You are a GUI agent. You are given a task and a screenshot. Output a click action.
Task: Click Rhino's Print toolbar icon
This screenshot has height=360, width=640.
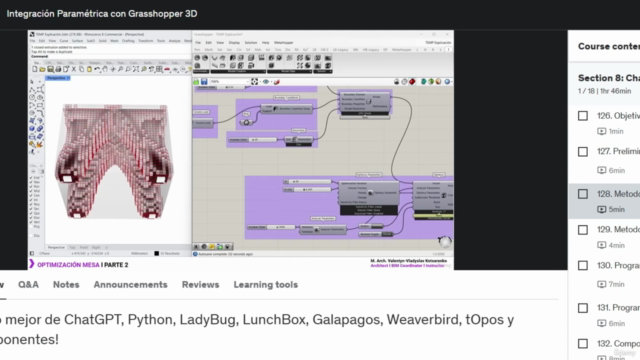(x=58, y=69)
